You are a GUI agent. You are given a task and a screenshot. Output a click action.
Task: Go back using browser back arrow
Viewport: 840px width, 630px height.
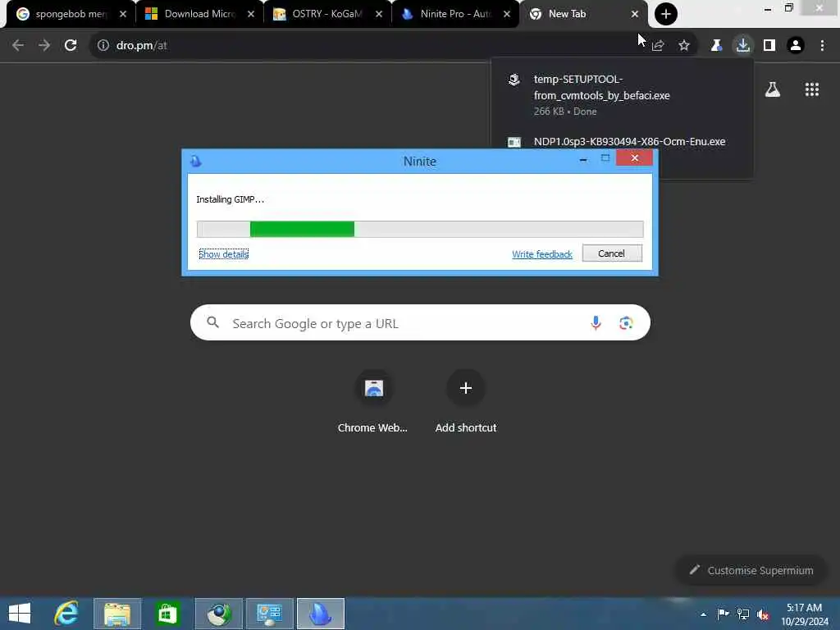pos(18,46)
